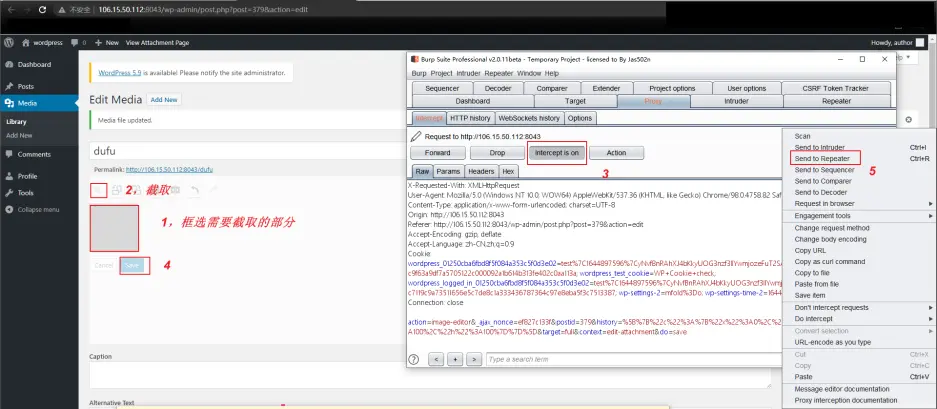Switch to the Params tab
The image size is (937, 409).
point(448,172)
